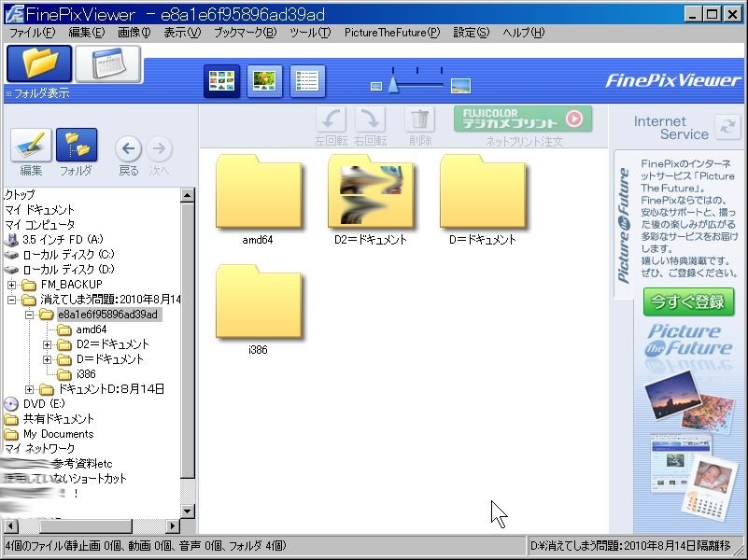The width and height of the screenshot is (748, 560).
Task: Click the thumbnail size slider handle
Action: point(393,86)
